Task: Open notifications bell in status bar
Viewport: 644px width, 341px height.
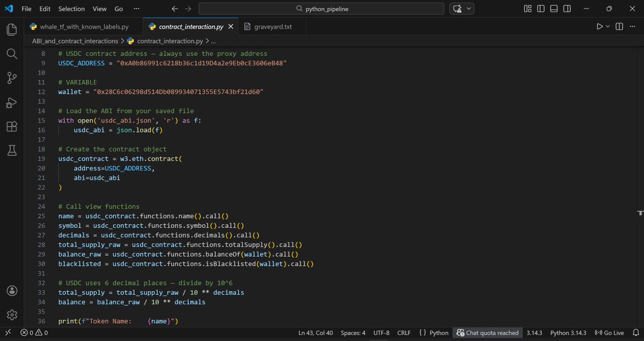Action: point(635,333)
